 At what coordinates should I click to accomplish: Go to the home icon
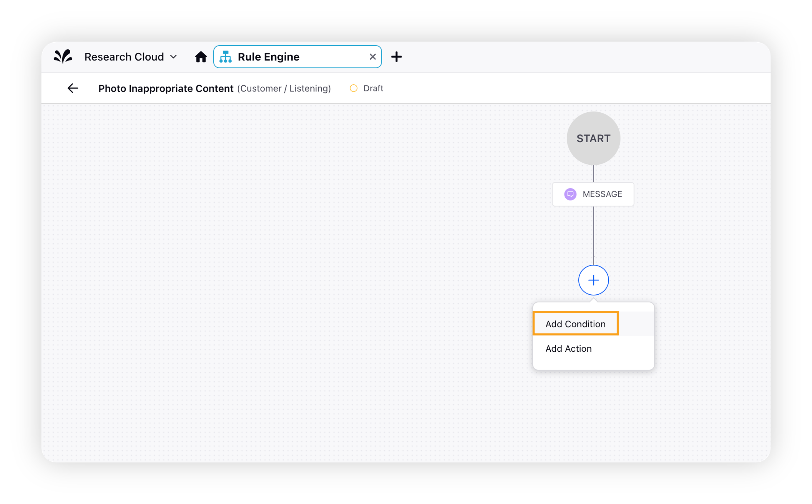click(201, 57)
